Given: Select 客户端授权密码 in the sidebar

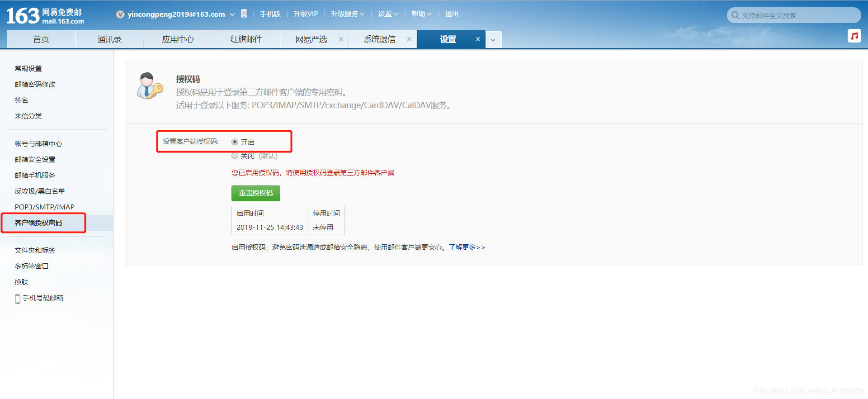Looking at the screenshot, I should [38, 223].
